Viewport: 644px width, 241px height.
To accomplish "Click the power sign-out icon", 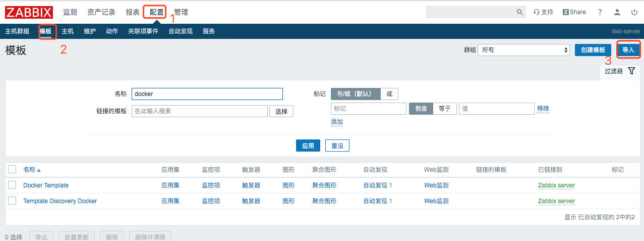I will (634, 12).
